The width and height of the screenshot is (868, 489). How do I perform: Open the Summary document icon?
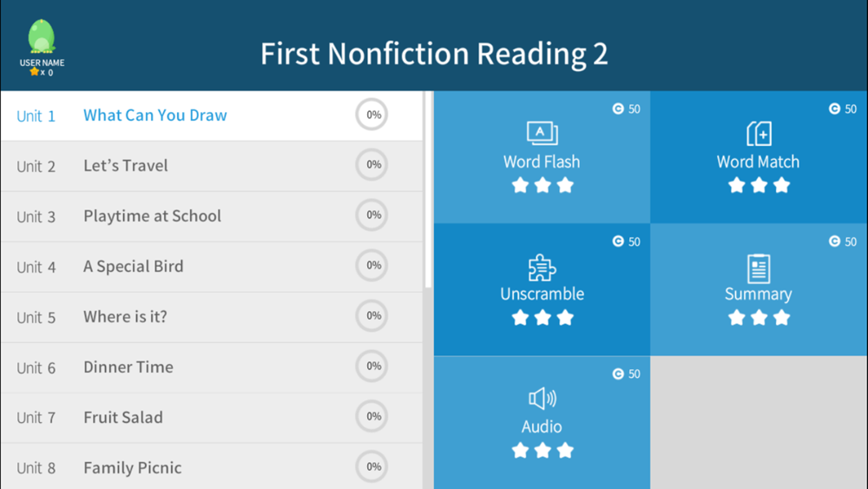(759, 268)
